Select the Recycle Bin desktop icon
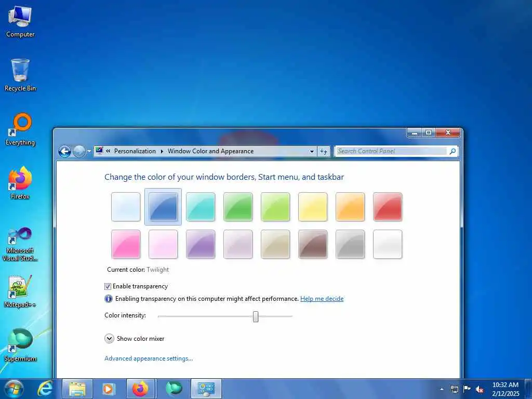532x399 pixels. click(20, 75)
